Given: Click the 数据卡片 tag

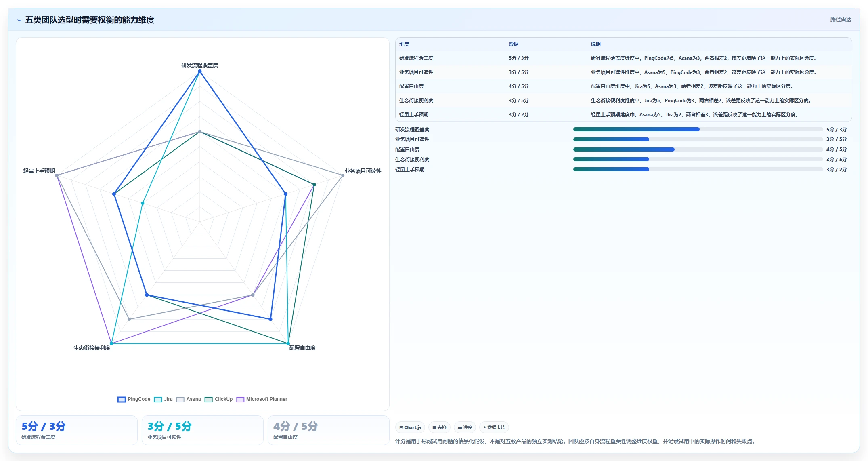Looking at the screenshot, I should [494, 427].
